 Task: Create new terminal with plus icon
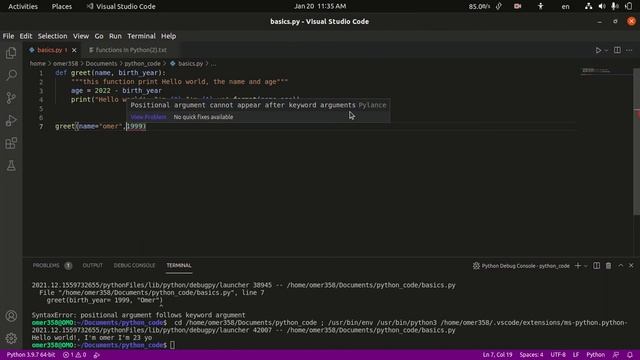tap(578, 266)
